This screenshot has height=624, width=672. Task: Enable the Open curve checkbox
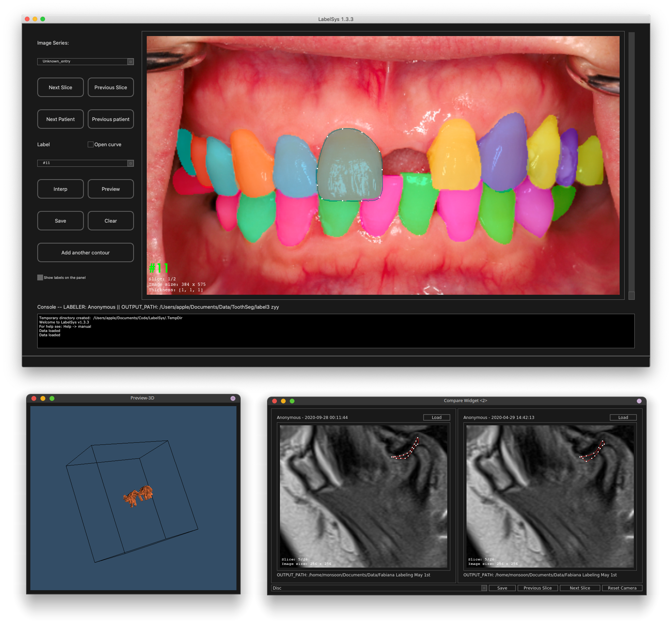tap(90, 144)
